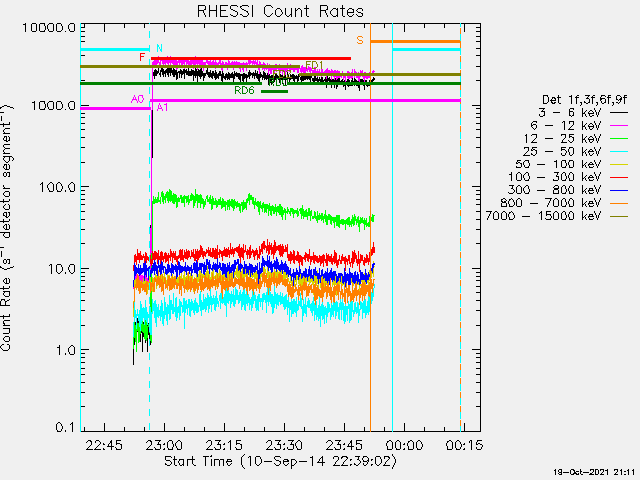The height and width of the screenshot is (480, 640).
Task: Click the green 'RD6' marker label
Action: click(244, 90)
